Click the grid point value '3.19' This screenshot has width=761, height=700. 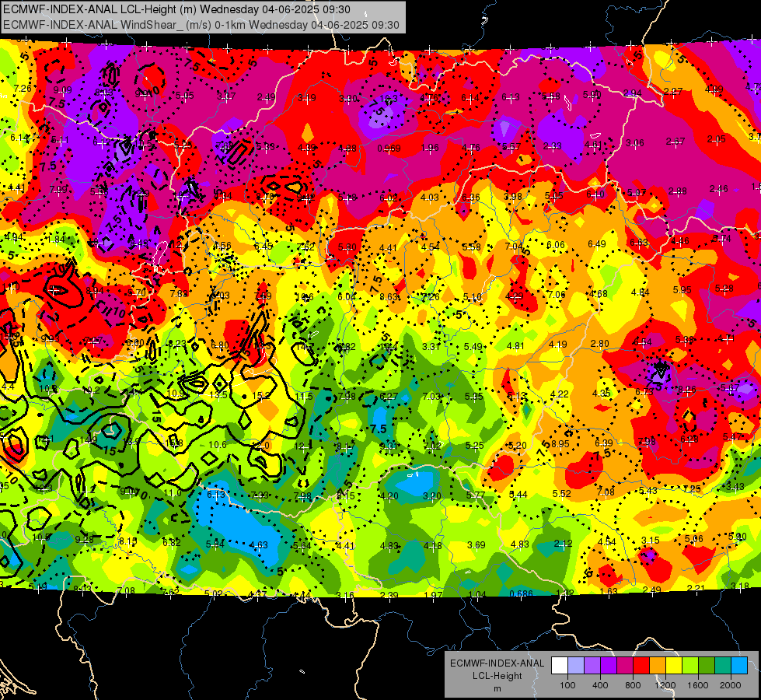tap(307, 98)
